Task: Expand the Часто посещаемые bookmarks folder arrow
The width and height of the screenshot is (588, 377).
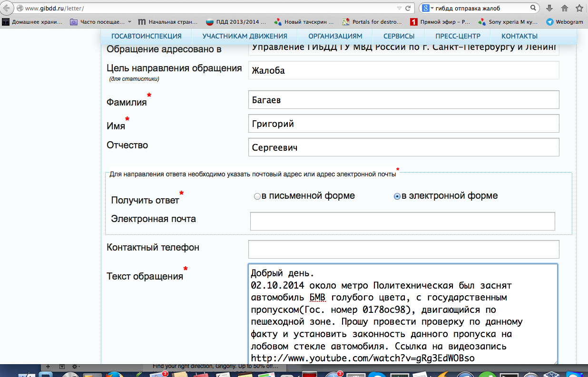Action: pyautogui.click(x=130, y=22)
